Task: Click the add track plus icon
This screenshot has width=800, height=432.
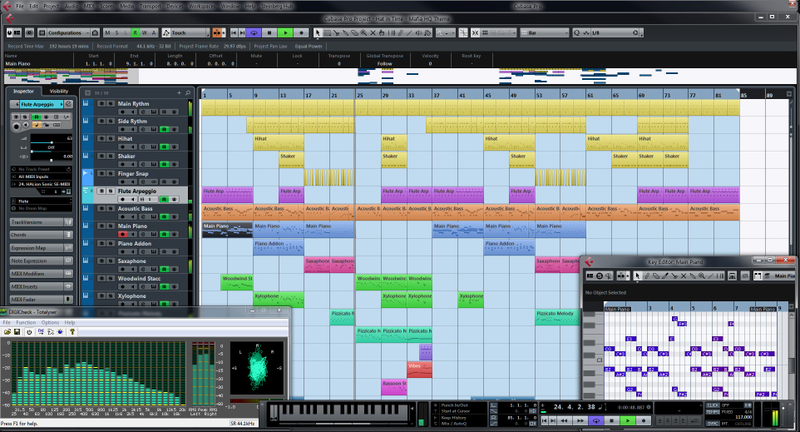Action: click(x=179, y=93)
